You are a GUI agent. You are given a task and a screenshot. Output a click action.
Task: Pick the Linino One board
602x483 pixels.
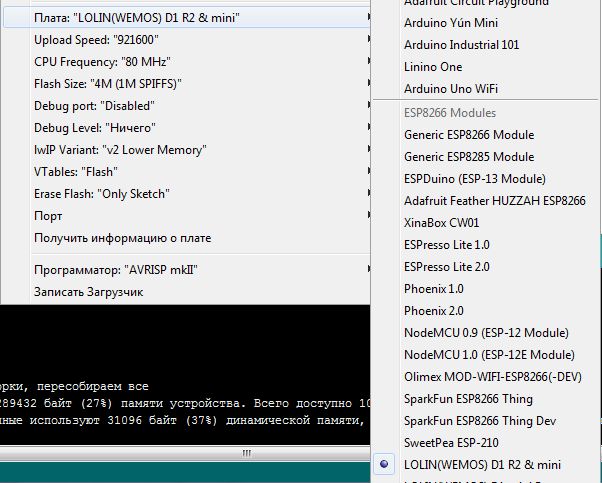[x=486, y=67]
